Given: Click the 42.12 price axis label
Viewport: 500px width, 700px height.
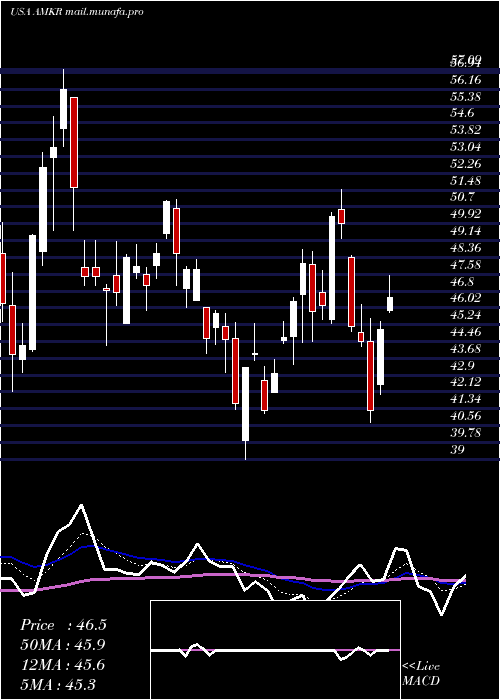Looking at the screenshot, I should [466, 383].
